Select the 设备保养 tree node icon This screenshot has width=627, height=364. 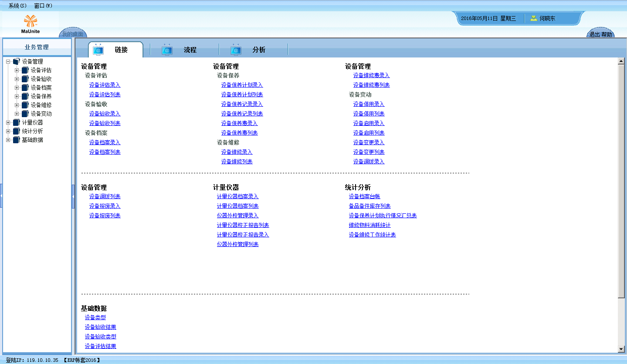pyautogui.click(x=25, y=97)
